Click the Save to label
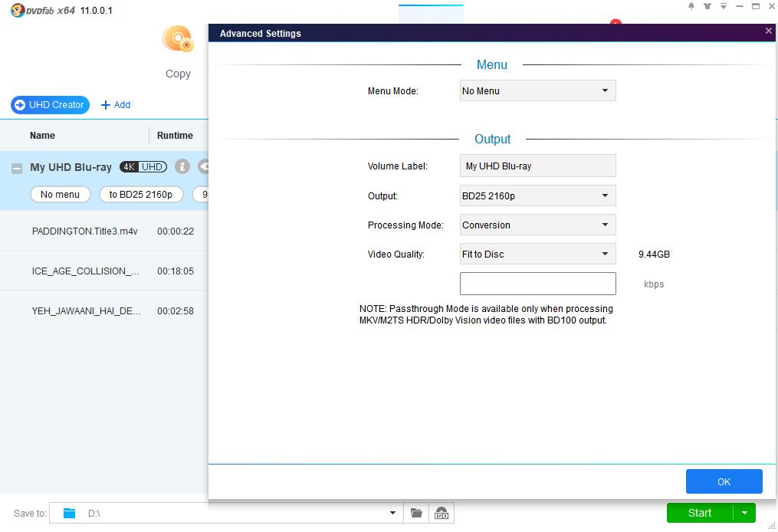 [30, 514]
